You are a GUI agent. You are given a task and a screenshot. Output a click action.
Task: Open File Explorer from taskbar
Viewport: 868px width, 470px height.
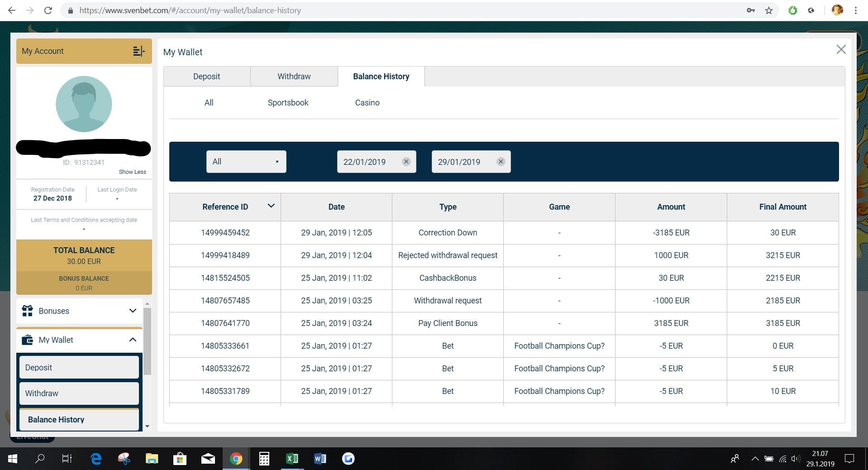[152, 459]
